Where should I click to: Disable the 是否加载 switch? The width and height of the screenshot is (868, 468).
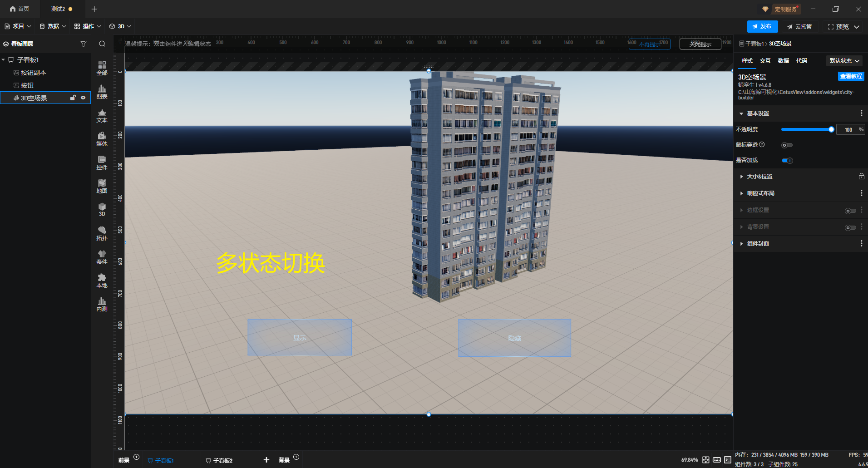tap(787, 161)
